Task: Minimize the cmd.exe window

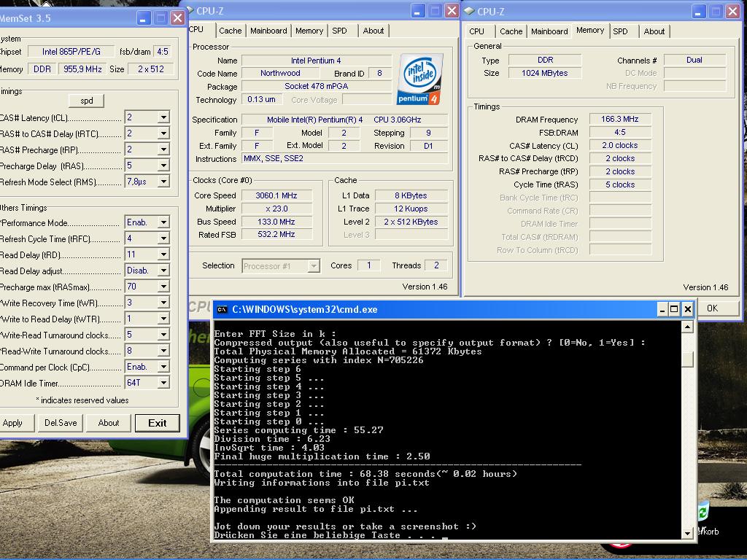Action: pyautogui.click(x=662, y=309)
